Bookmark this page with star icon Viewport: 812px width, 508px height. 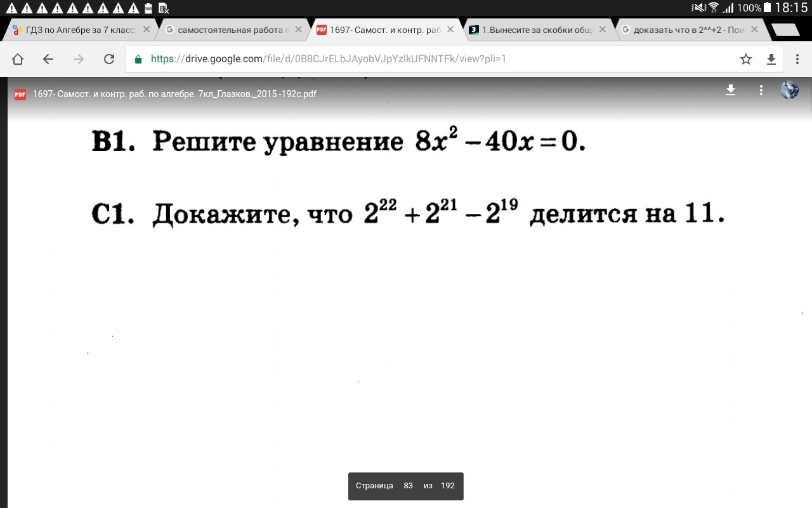(746, 59)
